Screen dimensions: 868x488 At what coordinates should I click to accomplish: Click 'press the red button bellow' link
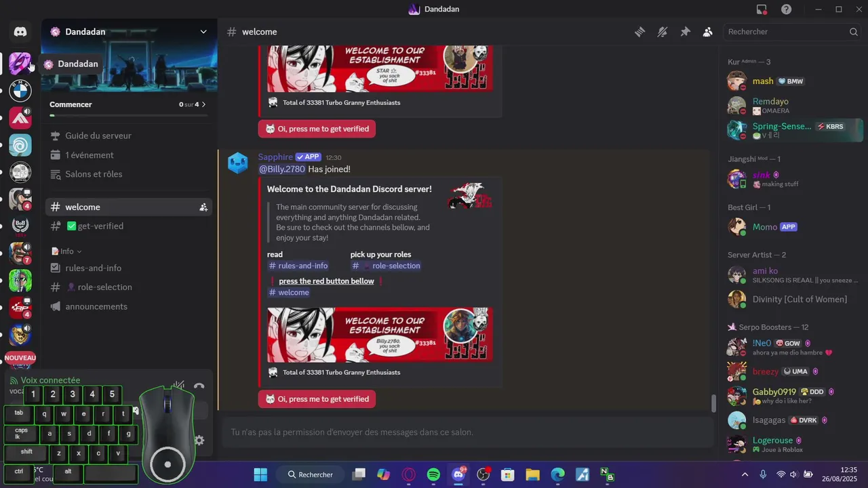pyautogui.click(x=326, y=281)
